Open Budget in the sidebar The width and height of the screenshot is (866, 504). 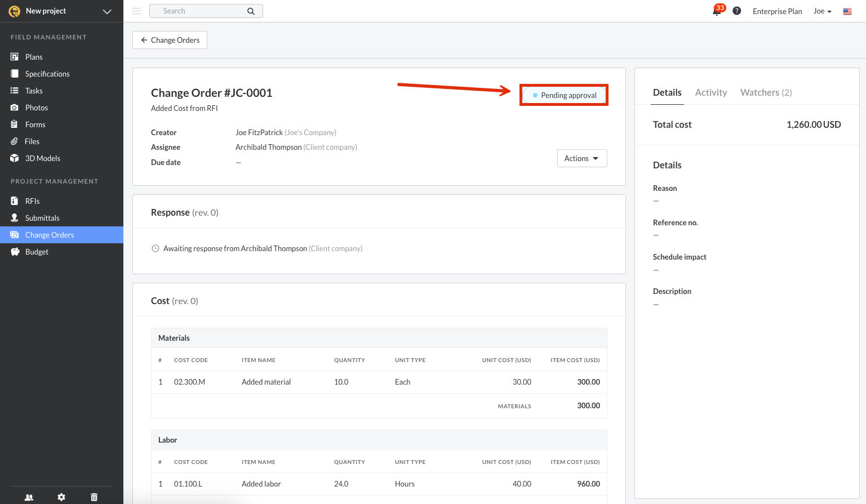[37, 252]
